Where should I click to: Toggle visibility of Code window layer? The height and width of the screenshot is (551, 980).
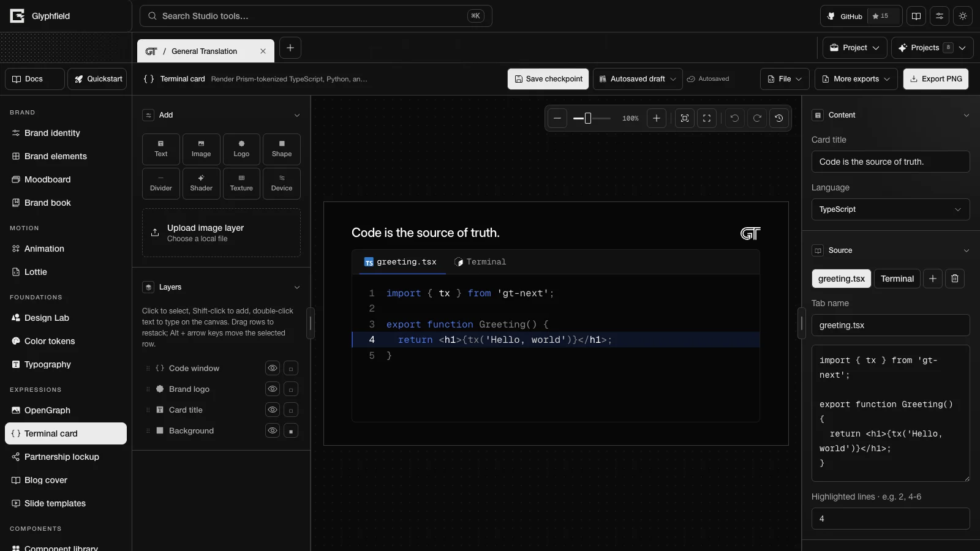click(x=273, y=368)
